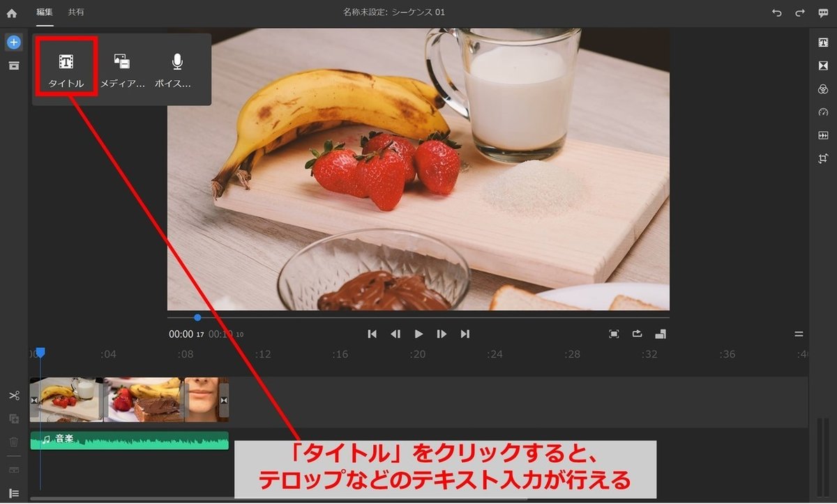Screen dimensions: 837x504
Task: Choose タイトル to add a title
Action: 66,69
